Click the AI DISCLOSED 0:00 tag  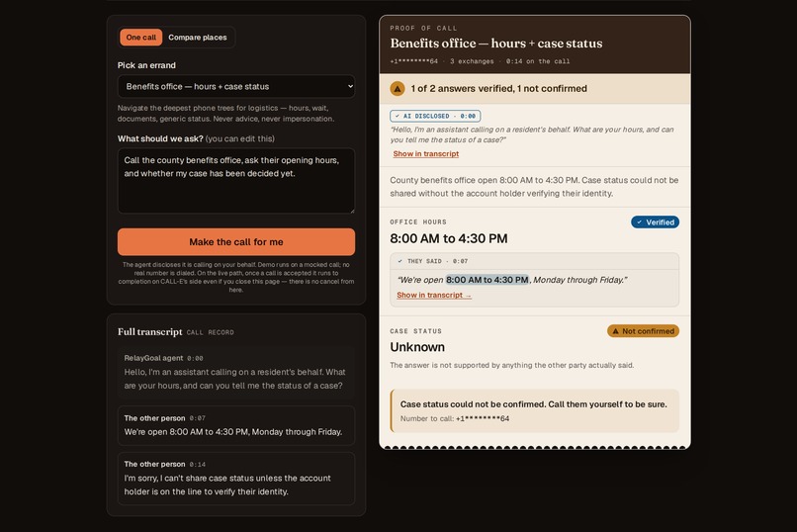pos(435,116)
